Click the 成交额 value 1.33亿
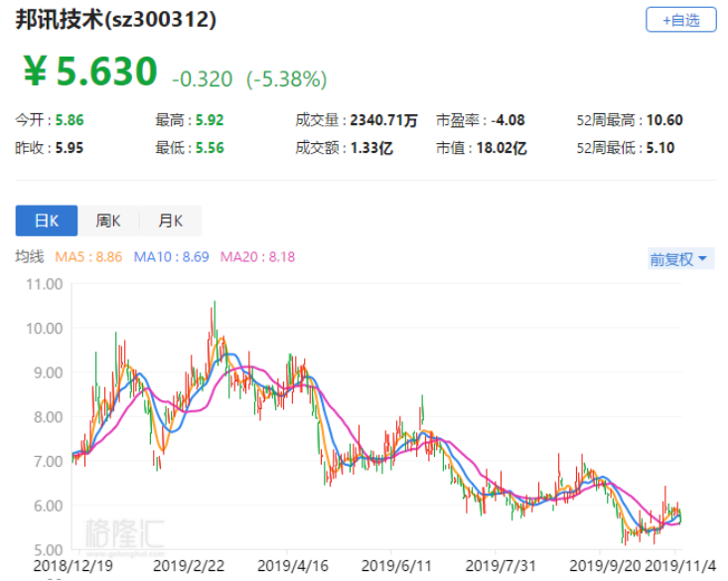 (371, 148)
